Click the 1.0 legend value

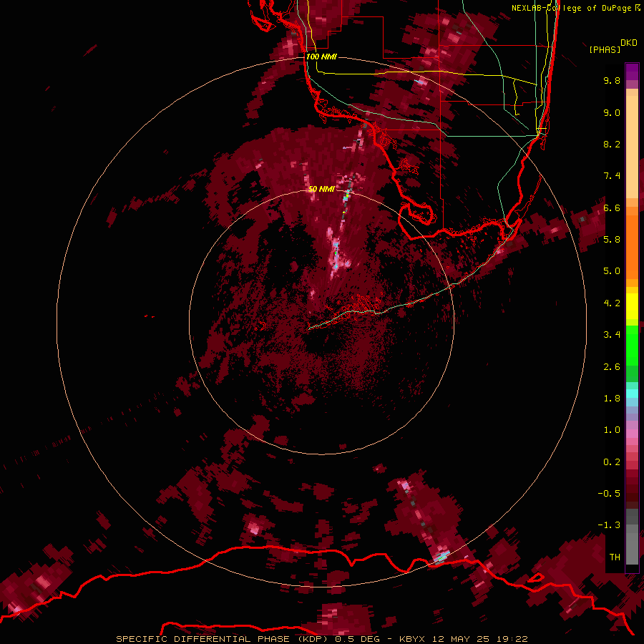612,430
